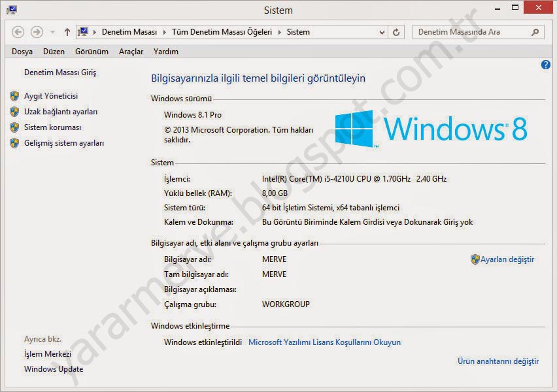
Task: Go up one level with Up arrow
Action: pos(67,32)
